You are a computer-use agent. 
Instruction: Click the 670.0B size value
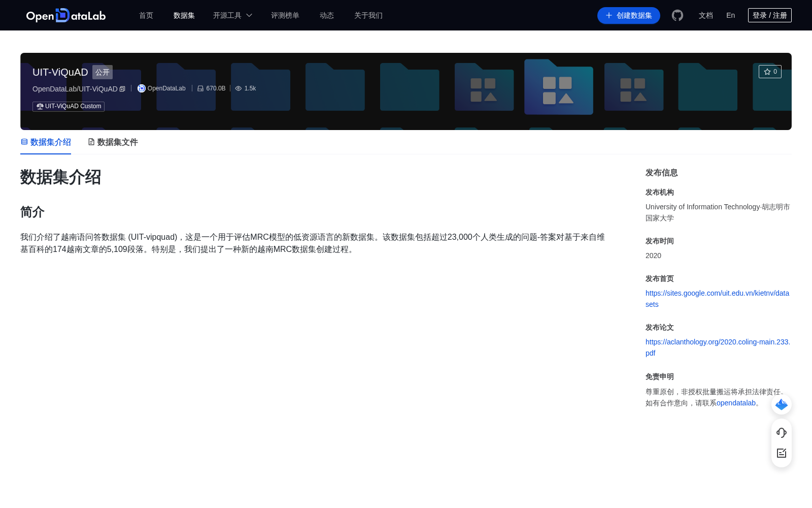(216, 88)
